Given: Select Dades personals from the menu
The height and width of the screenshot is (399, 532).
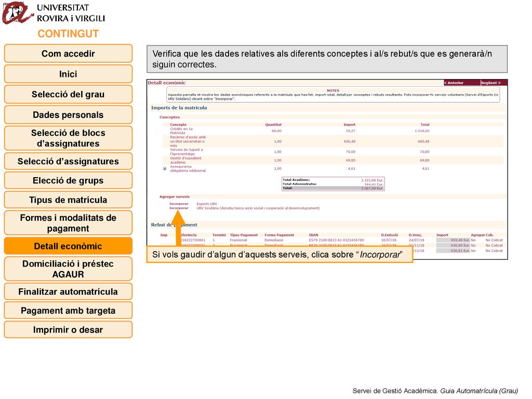Looking at the screenshot, I should click(x=68, y=115).
